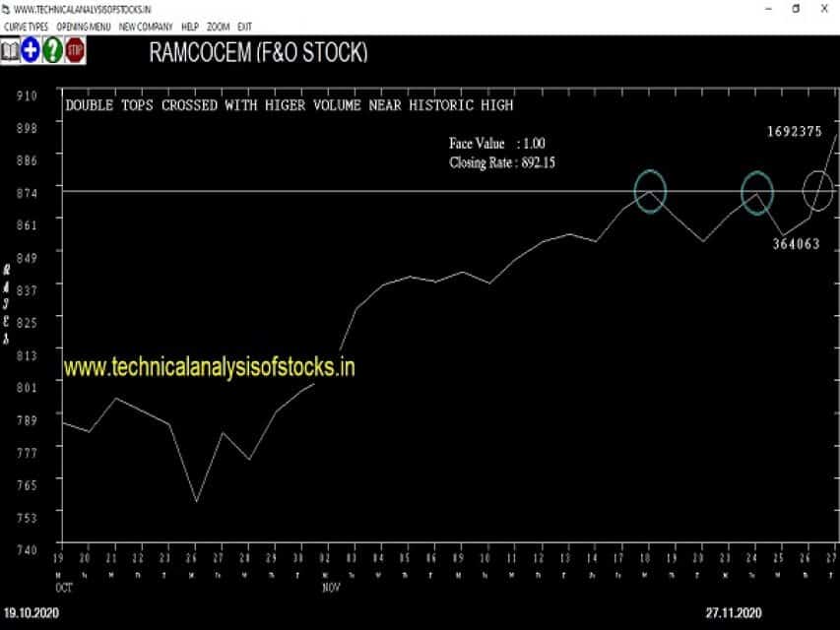The image size is (840, 630).
Task: Click the first teal circle on chart
Action: tap(650, 191)
